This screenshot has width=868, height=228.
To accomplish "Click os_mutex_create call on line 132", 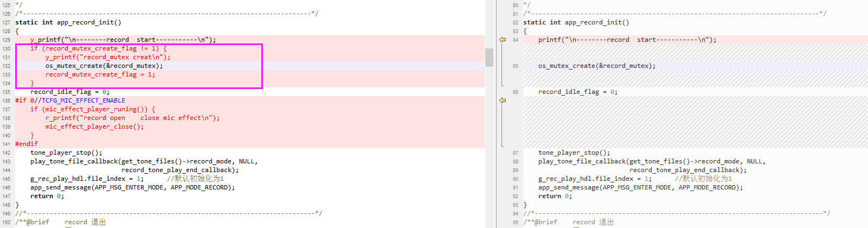I will 104,66.
